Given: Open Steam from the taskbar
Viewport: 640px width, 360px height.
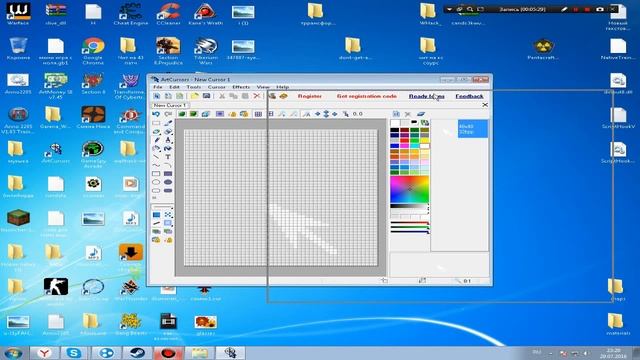Looking at the screenshot, I should (x=138, y=353).
